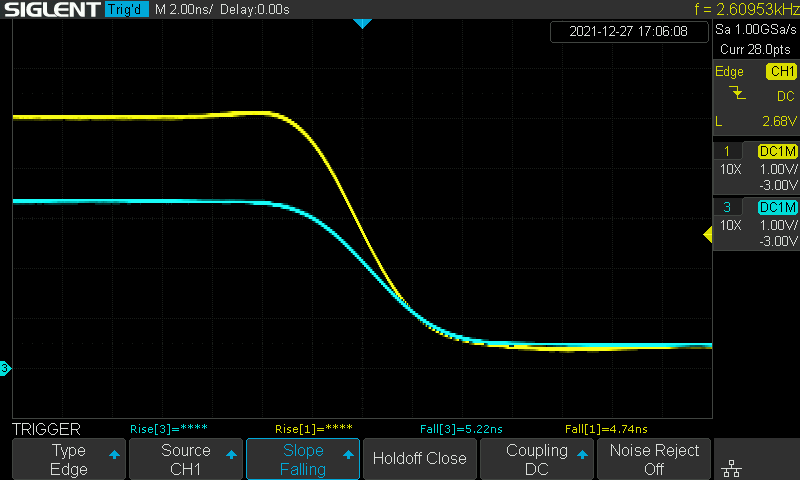Open the Holdoff Close setting
This screenshot has height=480, width=800.
tap(420, 459)
